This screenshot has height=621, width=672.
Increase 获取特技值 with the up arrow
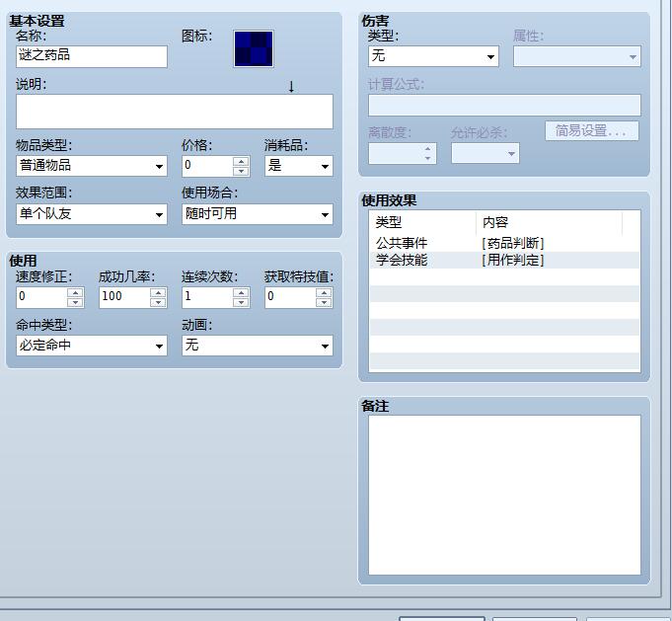tap(324, 292)
